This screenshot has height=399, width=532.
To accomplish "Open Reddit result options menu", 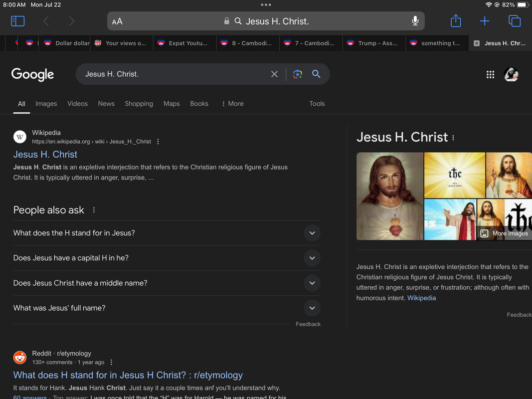I will click(x=111, y=363).
